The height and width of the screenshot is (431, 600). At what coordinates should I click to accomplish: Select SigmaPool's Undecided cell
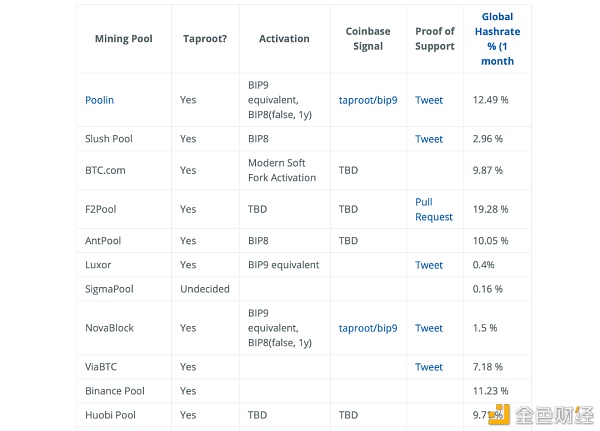point(205,289)
